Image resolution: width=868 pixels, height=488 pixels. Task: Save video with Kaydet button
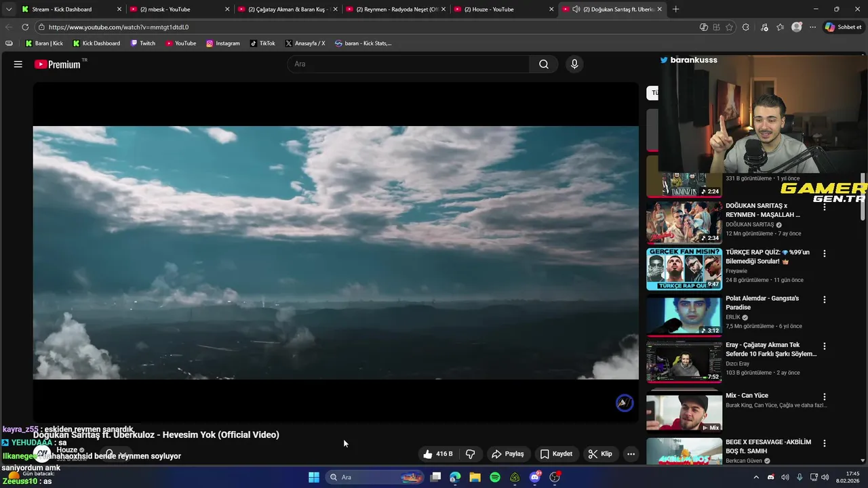pyautogui.click(x=556, y=454)
